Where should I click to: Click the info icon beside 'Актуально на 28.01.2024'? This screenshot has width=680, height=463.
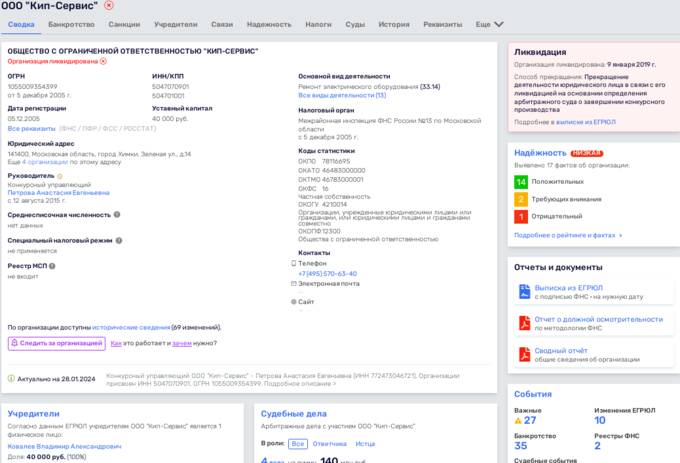(x=11, y=378)
